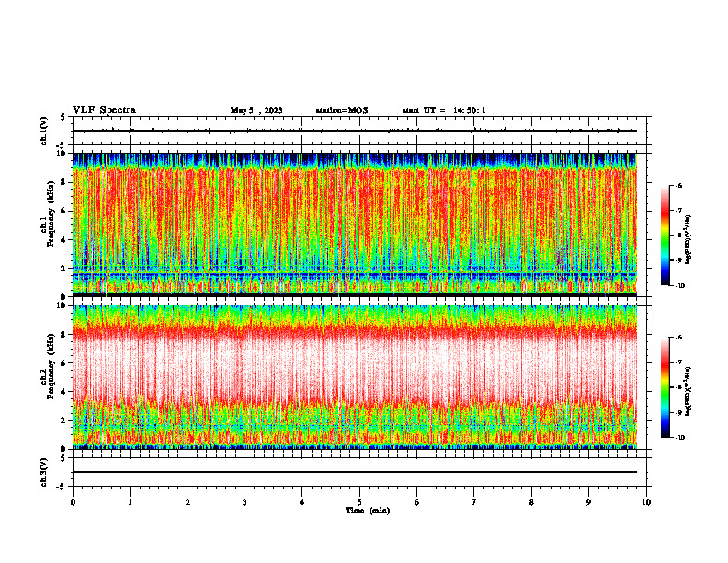728x563 pixels.
Task: Click the "-7" tick on ch.1 color bar
Action: [x=678, y=211]
